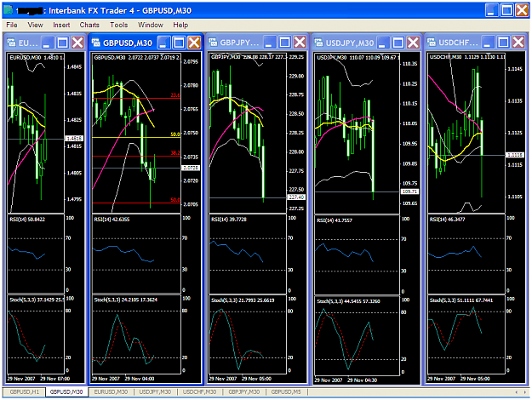
Task: Click the Stoch(5,3,3) 51.1111 label
Action: [461, 300]
